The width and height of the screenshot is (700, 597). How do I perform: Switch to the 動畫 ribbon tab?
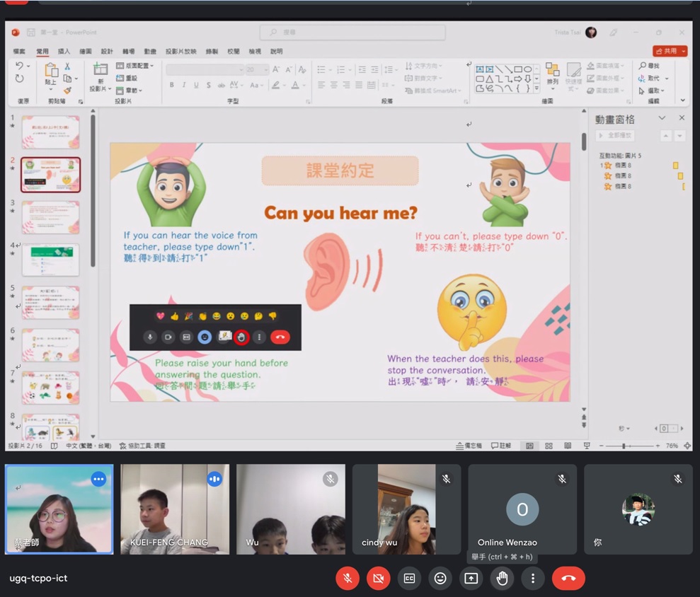pos(150,52)
